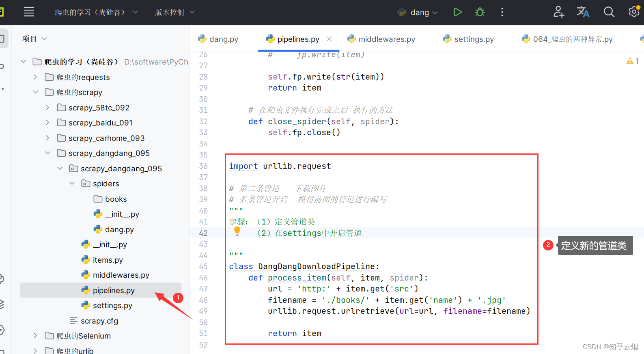The height and width of the screenshot is (354, 644).
Task: Open the Code With Me user icon
Action: coord(559,12)
